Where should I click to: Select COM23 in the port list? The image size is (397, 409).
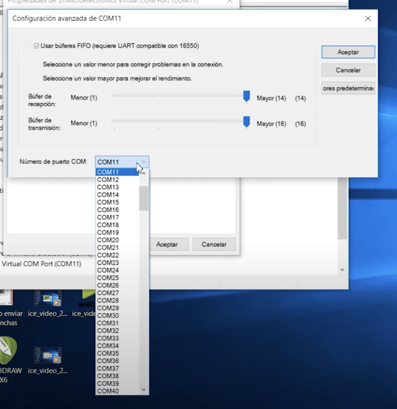tap(117, 263)
